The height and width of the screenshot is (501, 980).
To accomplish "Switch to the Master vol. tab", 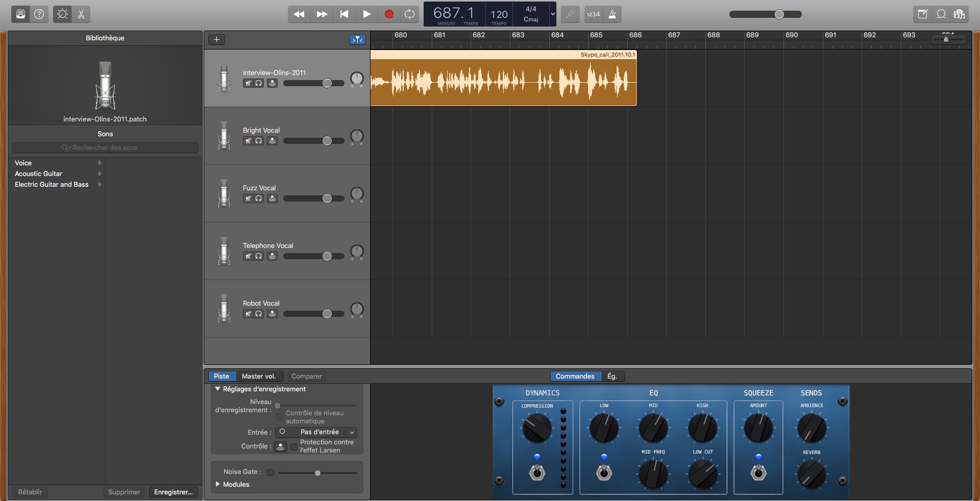I will click(259, 377).
